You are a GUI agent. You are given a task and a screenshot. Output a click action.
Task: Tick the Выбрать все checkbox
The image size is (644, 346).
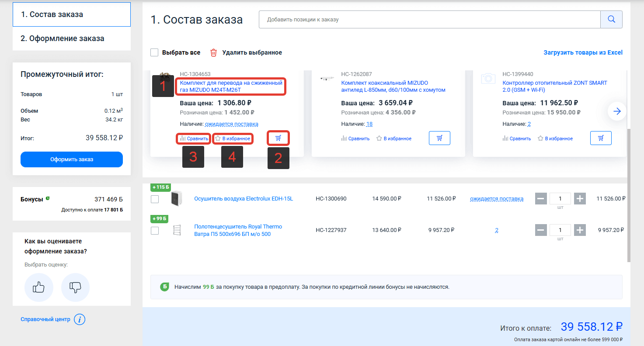pyautogui.click(x=154, y=52)
